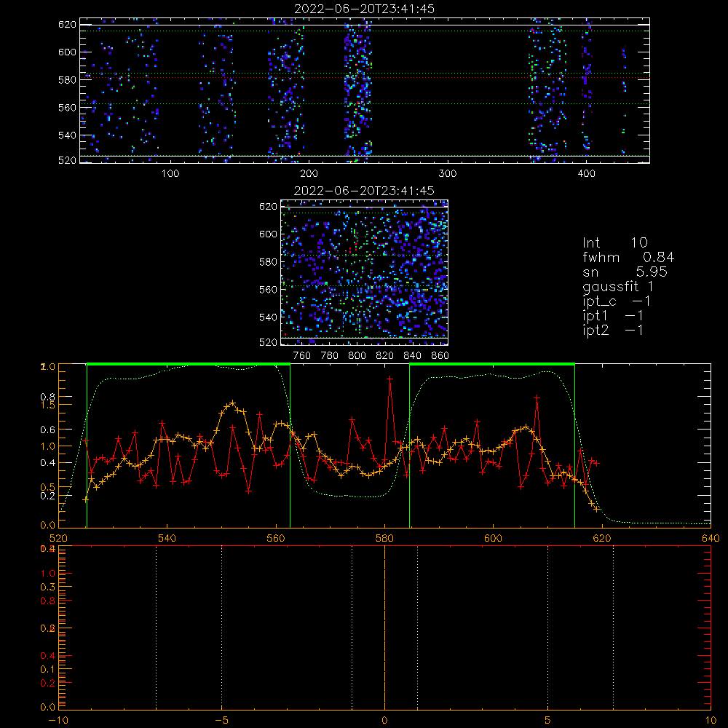The width and height of the screenshot is (728, 728).
Task: Click the thick green bar spanning 585 to 615
Action: pyautogui.click(x=492, y=365)
